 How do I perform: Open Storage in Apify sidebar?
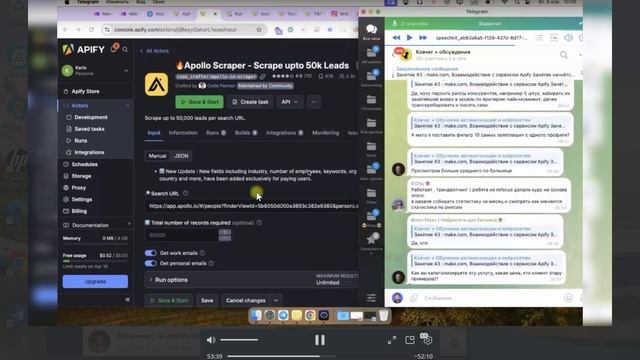[x=81, y=176]
